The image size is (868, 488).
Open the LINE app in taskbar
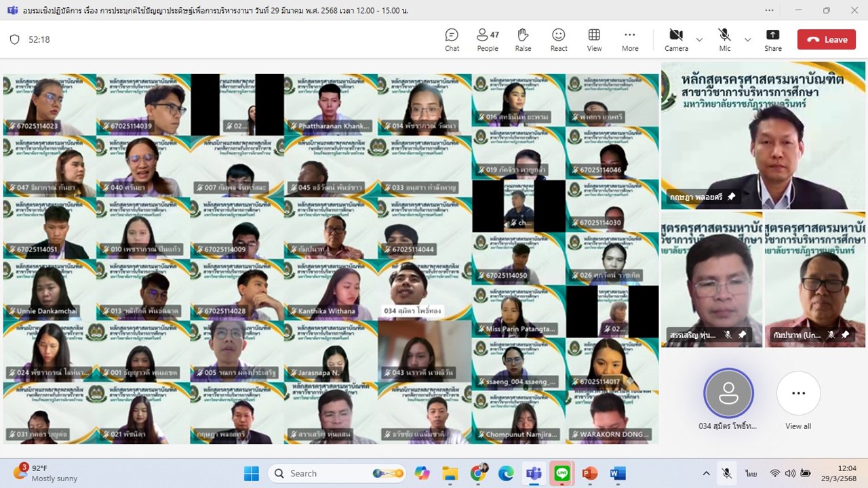coord(562,473)
